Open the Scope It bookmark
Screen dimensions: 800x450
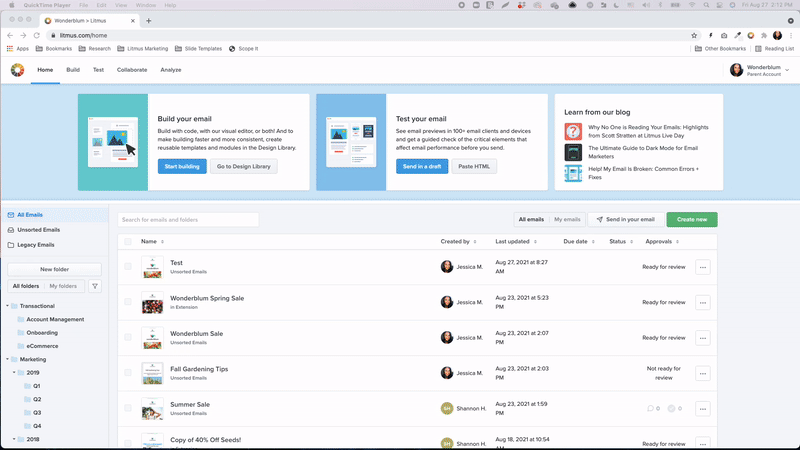(x=243, y=48)
